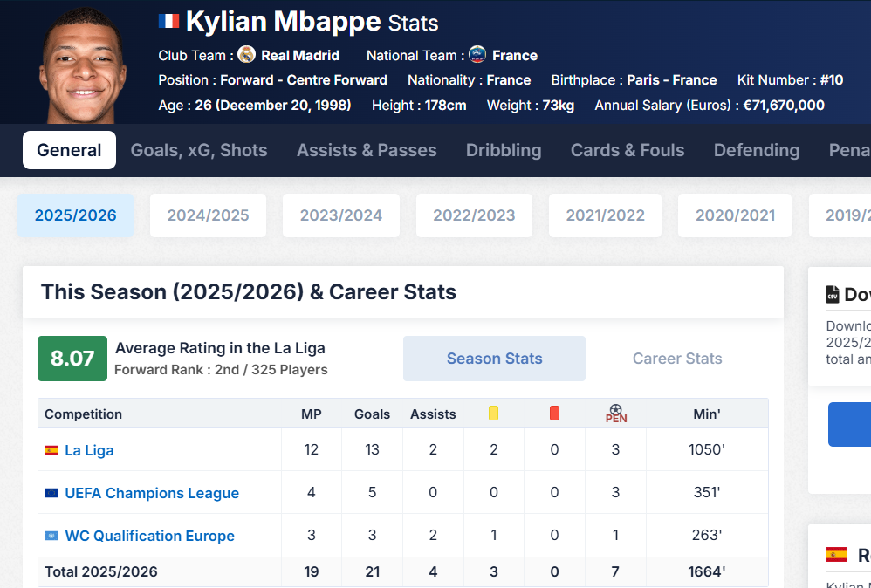871x588 pixels.
Task: Click the EU flag beside Champions League
Action: (52, 493)
